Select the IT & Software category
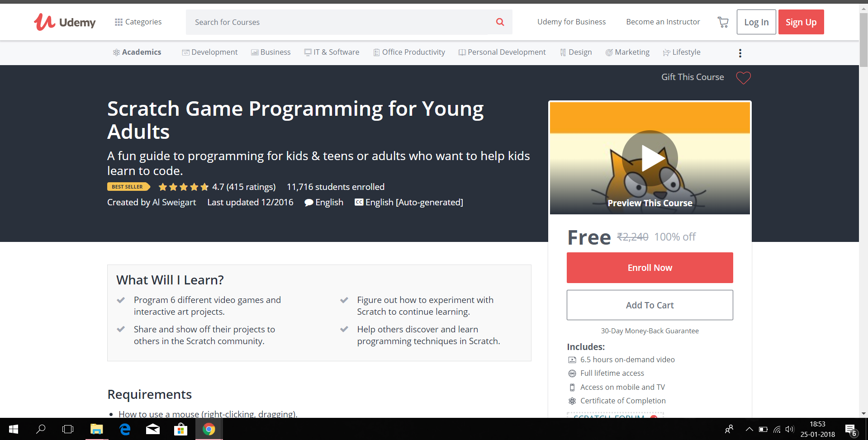The height and width of the screenshot is (440, 868). (332, 52)
